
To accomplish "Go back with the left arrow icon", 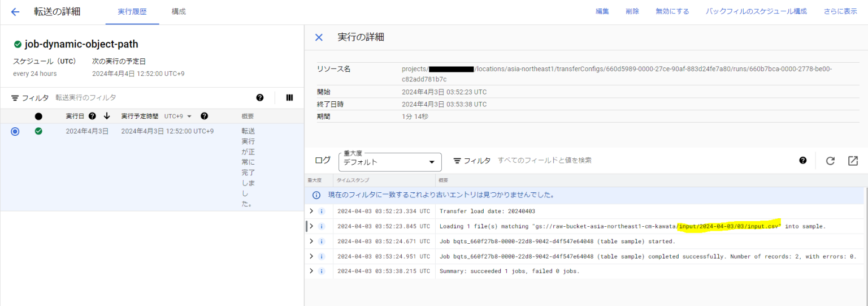I will click(15, 12).
